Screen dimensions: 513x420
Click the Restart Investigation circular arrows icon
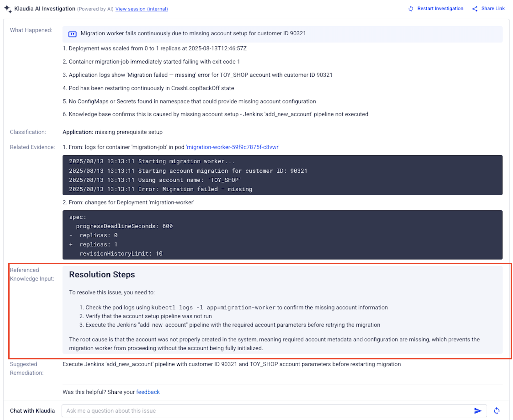[x=411, y=9]
